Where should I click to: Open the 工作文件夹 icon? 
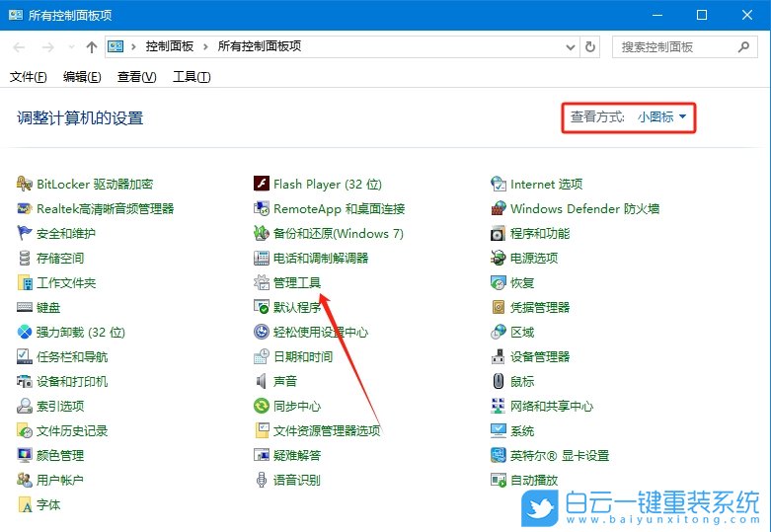[x=24, y=282]
